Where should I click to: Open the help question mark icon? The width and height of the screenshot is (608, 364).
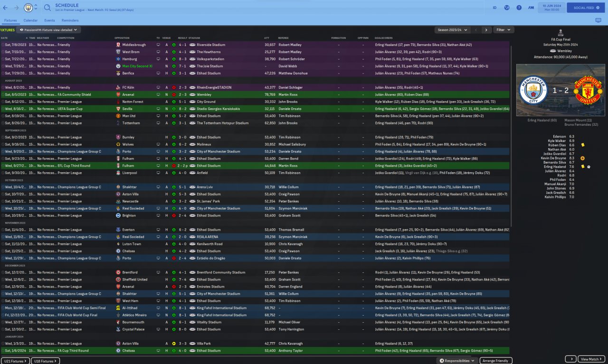(x=519, y=8)
